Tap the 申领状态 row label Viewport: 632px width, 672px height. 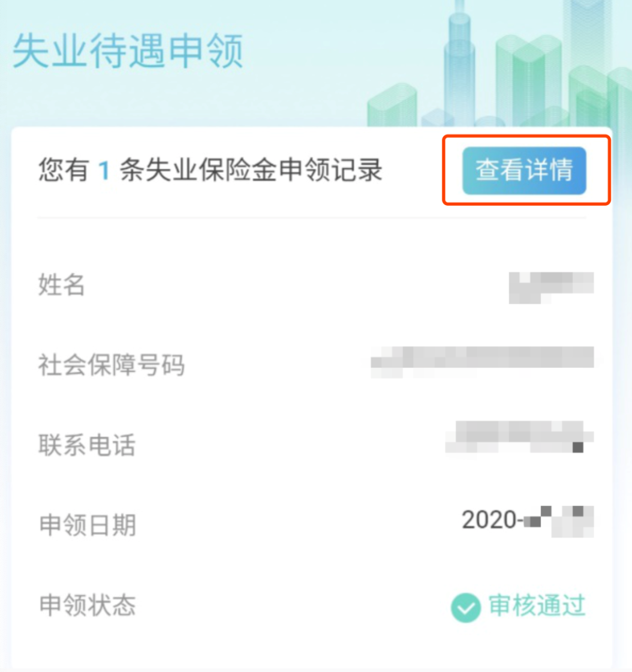[88, 605]
